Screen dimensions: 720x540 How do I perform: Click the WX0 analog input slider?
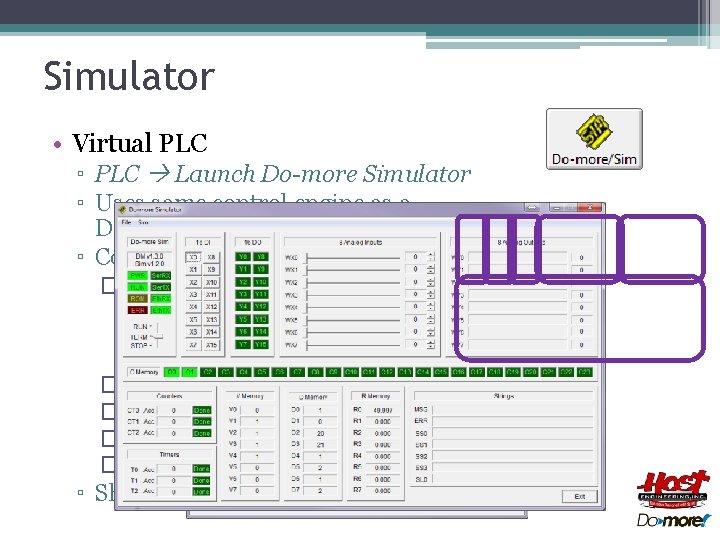click(x=353, y=258)
